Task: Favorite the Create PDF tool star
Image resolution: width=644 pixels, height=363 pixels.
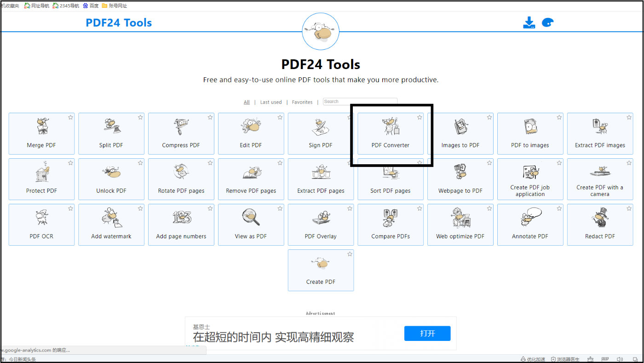Action: 350,254
